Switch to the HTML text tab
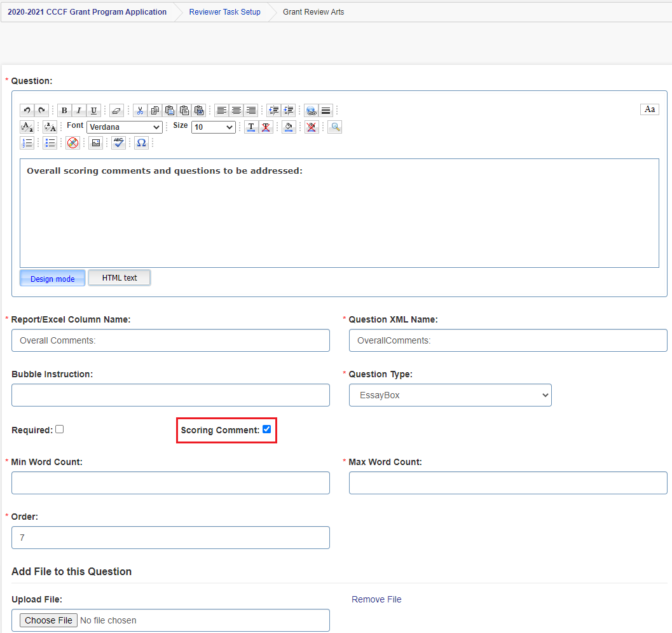The height and width of the screenshot is (633, 672). coord(120,278)
